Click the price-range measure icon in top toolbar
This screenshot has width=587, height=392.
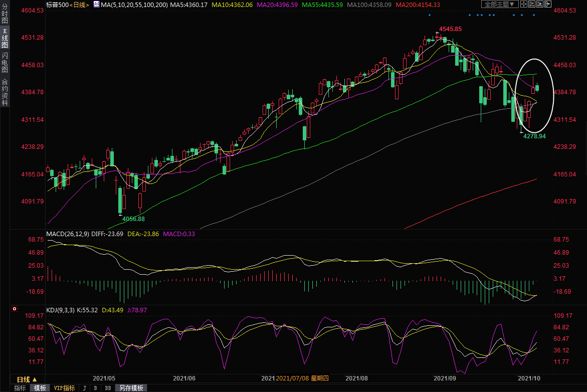coord(531,5)
